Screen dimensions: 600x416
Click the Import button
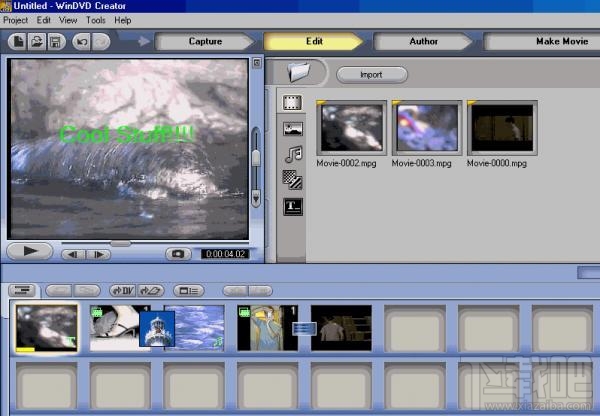pyautogui.click(x=371, y=75)
